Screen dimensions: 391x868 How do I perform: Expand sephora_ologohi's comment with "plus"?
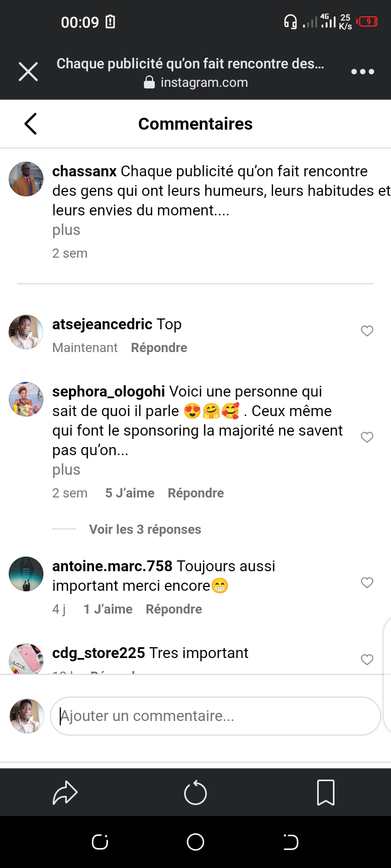pyautogui.click(x=66, y=470)
